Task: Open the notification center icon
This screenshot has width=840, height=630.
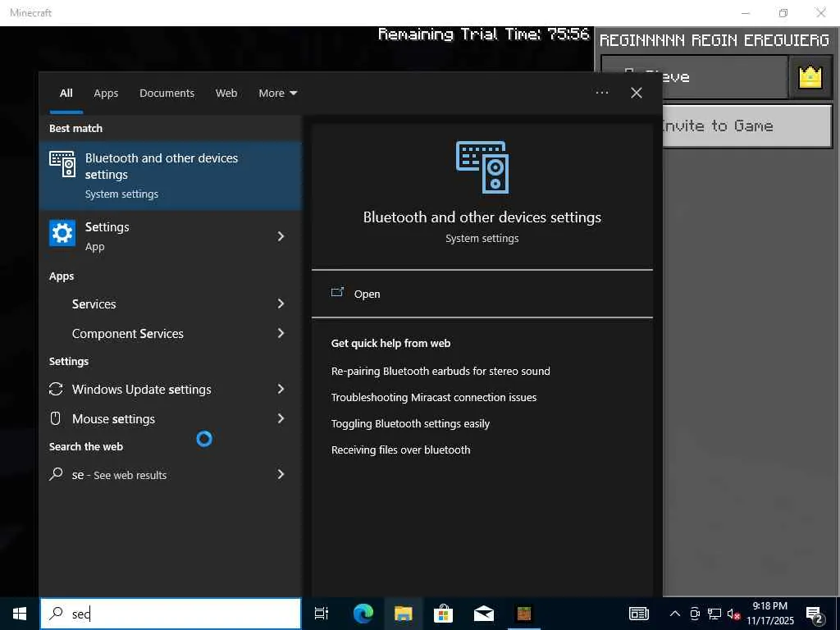Action: pyautogui.click(x=815, y=614)
